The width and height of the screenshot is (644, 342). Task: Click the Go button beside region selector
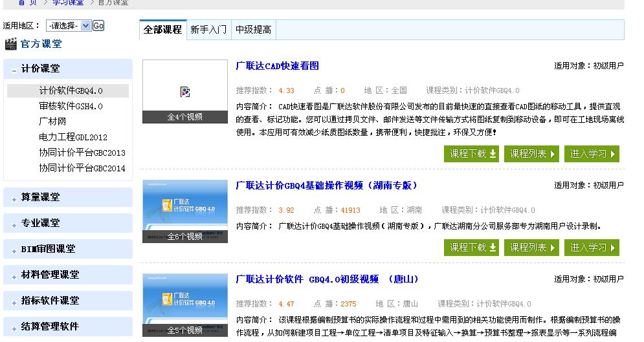click(x=98, y=26)
